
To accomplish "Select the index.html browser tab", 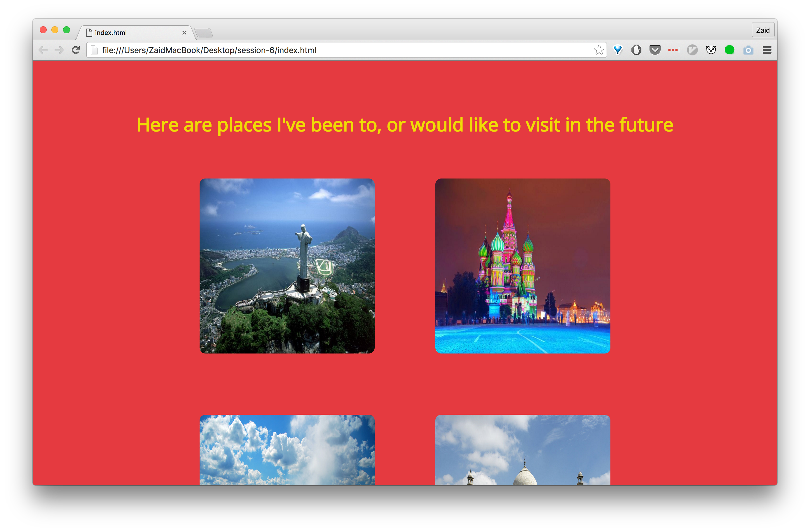I will pos(135,33).
